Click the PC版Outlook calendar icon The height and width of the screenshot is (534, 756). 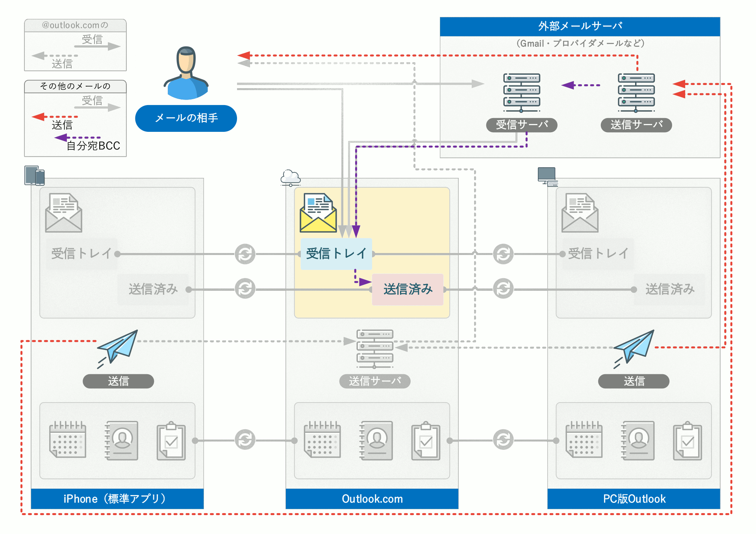(584, 440)
